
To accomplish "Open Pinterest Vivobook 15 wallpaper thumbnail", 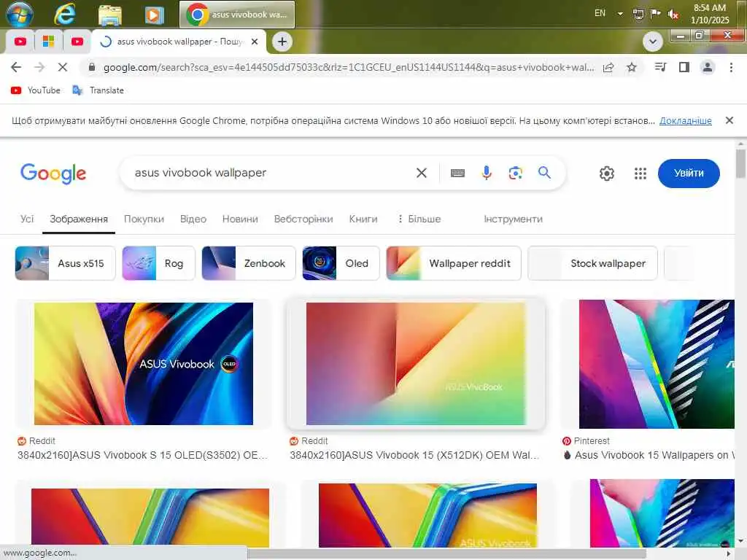I will pos(657,364).
